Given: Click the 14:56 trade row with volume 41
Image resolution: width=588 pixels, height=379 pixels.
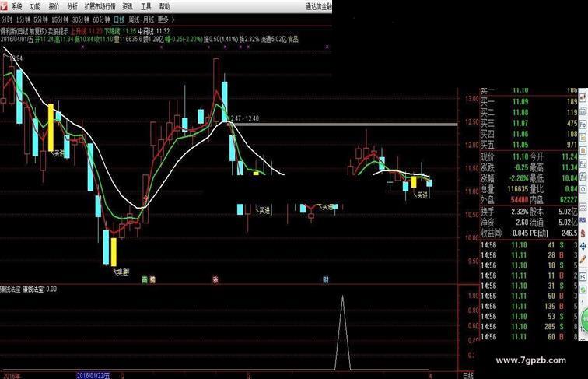Looking at the screenshot, I should 529,245.
